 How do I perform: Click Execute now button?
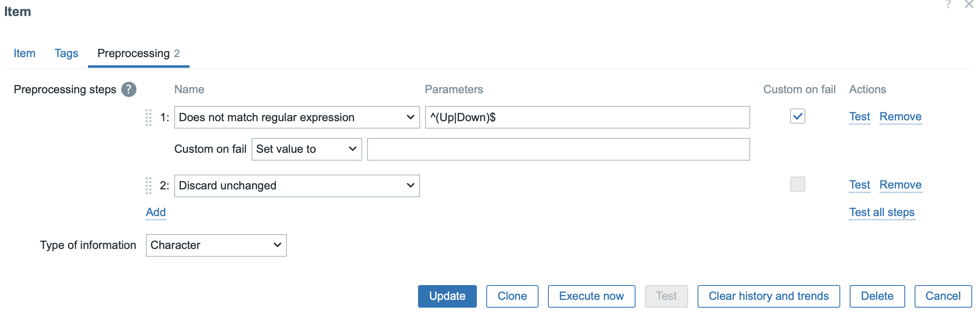tap(591, 296)
